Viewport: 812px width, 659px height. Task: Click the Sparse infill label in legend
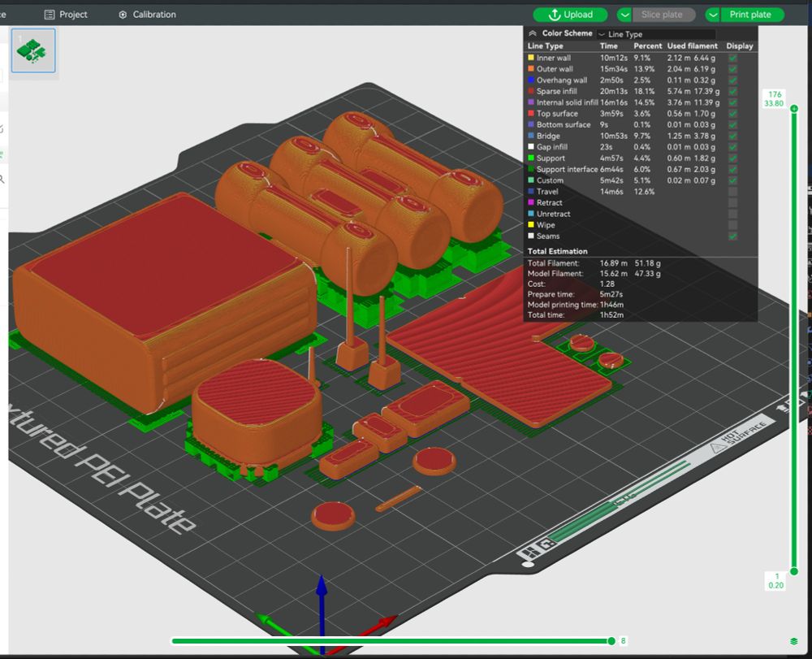tap(557, 91)
